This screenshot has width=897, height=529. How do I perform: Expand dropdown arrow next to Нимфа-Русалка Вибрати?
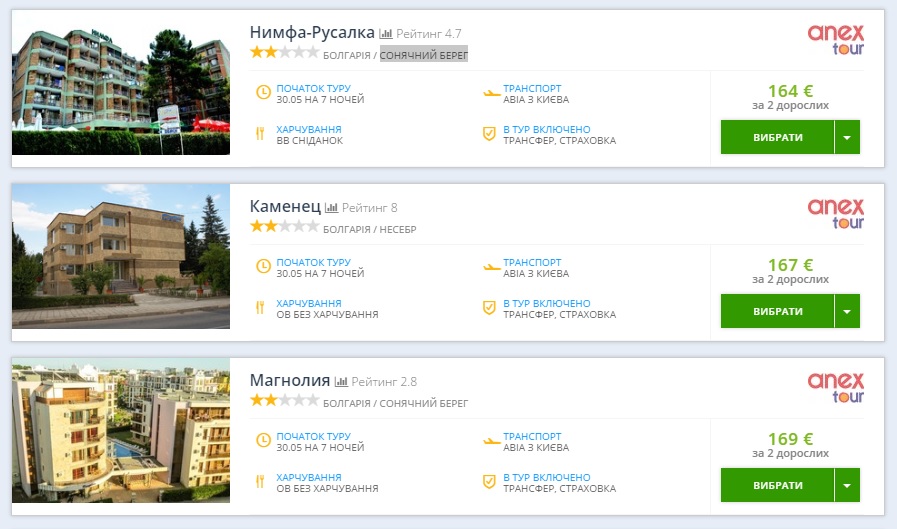(x=847, y=137)
